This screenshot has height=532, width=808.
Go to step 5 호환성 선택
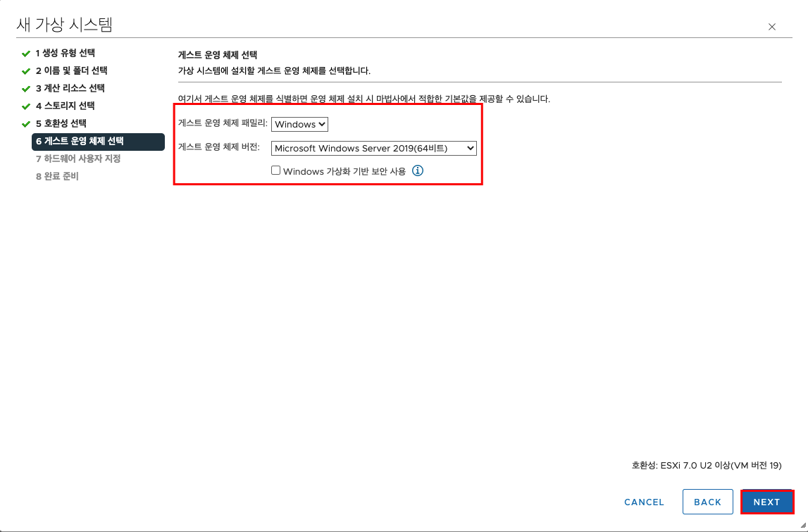point(61,123)
